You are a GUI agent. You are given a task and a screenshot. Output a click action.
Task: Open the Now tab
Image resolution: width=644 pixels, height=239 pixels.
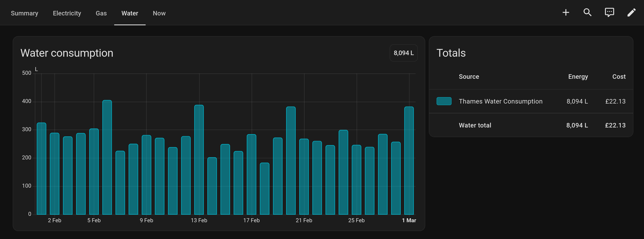coord(159,13)
